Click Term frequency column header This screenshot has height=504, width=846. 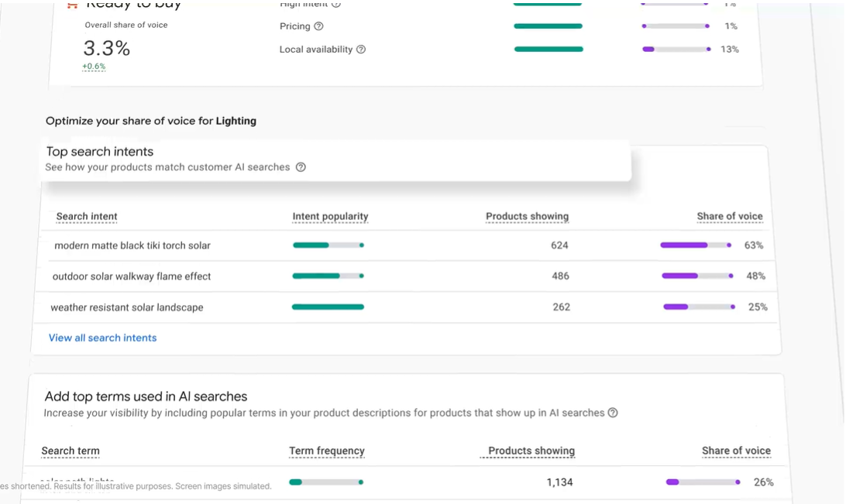327,451
